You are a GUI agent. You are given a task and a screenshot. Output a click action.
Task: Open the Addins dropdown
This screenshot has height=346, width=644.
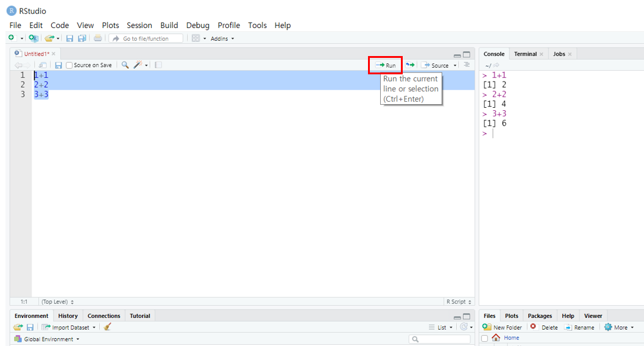[222, 38]
